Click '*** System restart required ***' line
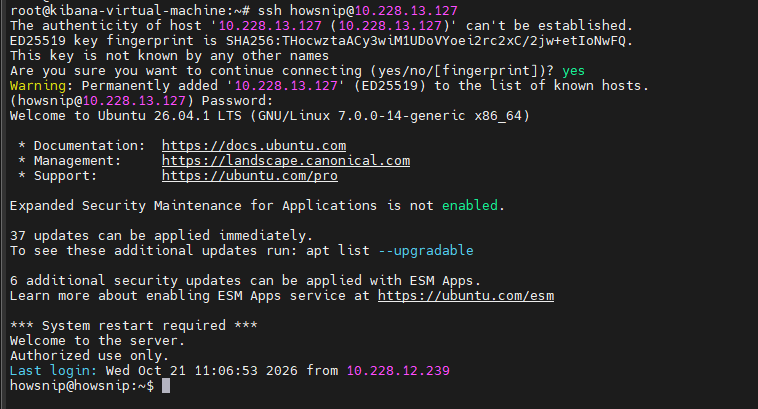 tap(133, 325)
